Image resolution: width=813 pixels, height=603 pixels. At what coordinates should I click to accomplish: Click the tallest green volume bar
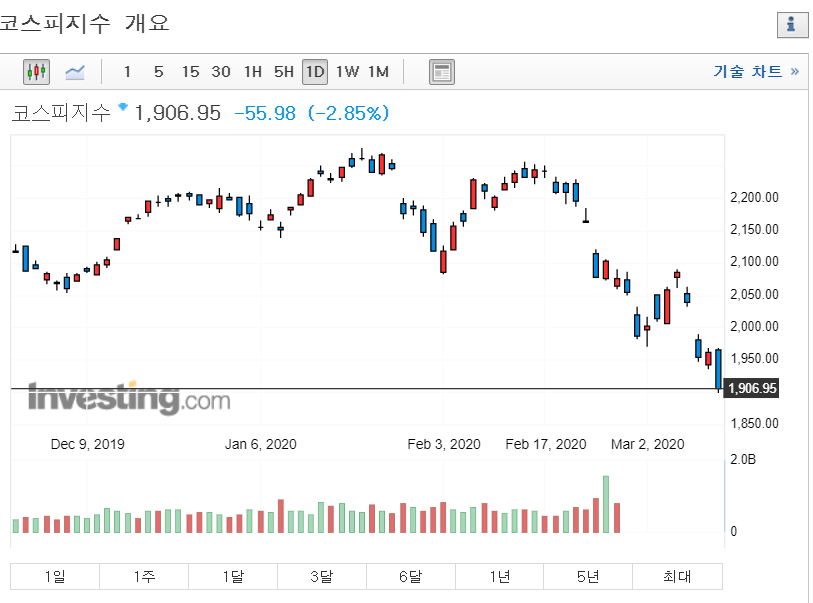coord(606,504)
